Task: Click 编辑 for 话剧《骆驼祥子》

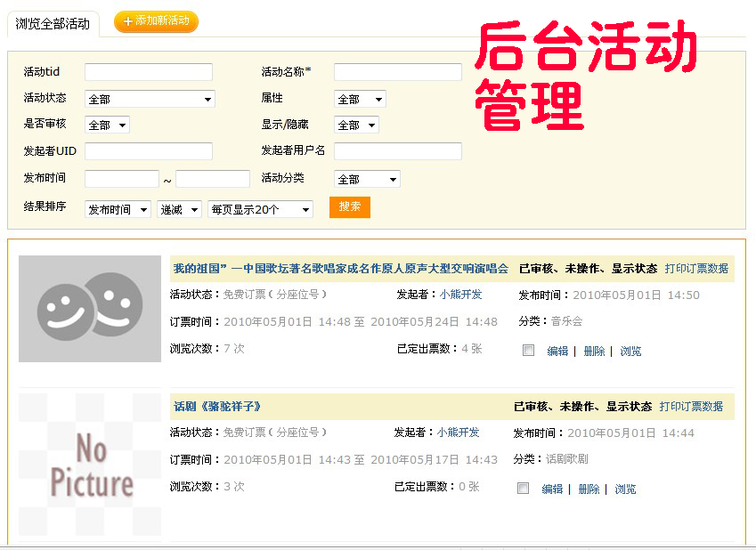Action: tap(552, 489)
